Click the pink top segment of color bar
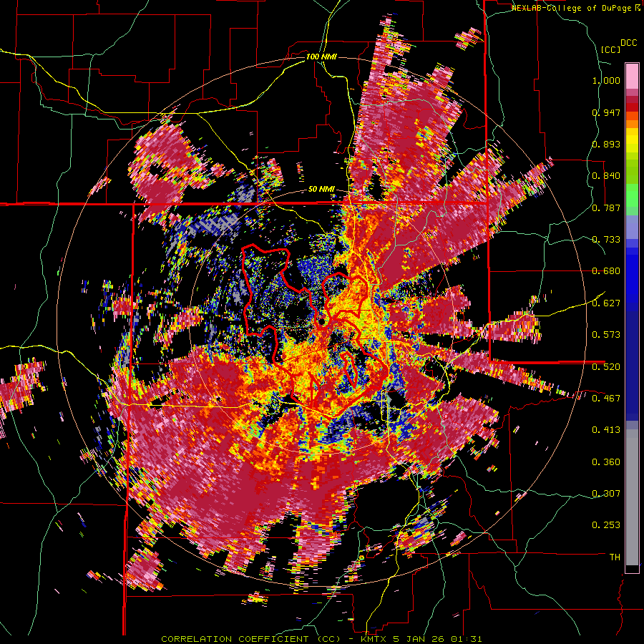This screenshot has height=644, width=644. pos(632,76)
